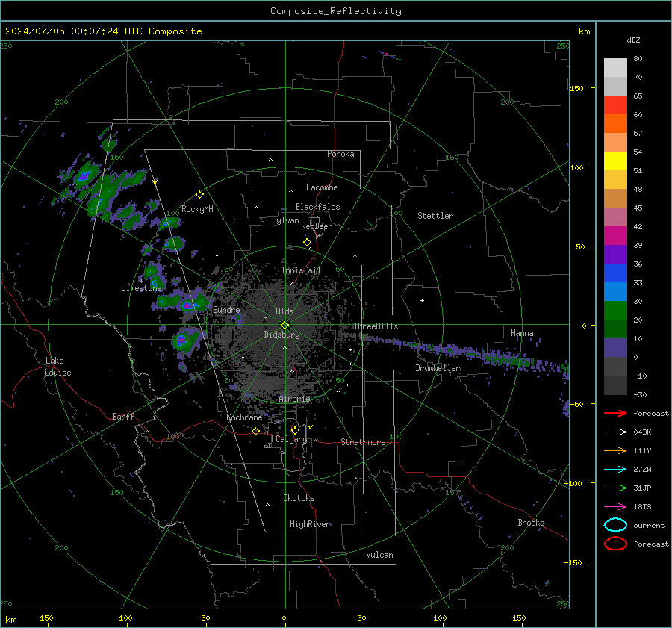Click the Limestone label
The height and width of the screenshot is (628, 672).
click(x=141, y=288)
